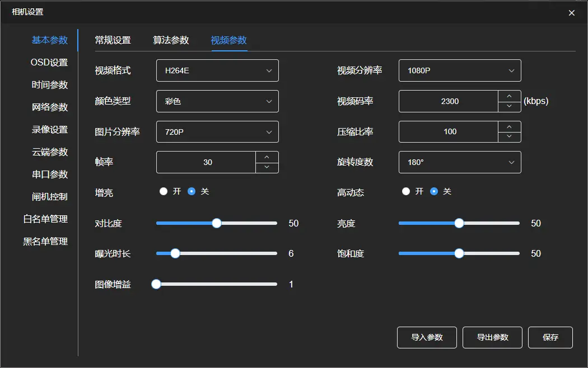Switch to the 常规设置 tab
Viewport: 588px width, 368px height.
114,40
